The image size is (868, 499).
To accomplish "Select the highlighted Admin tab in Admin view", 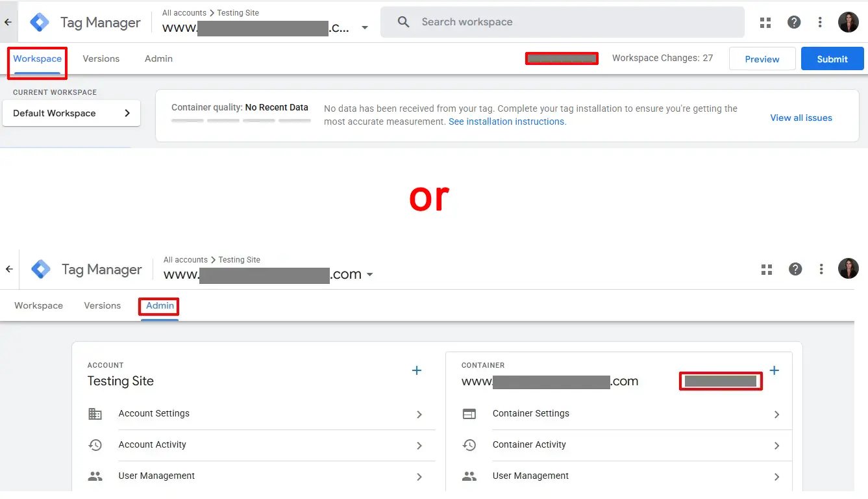I will (160, 305).
